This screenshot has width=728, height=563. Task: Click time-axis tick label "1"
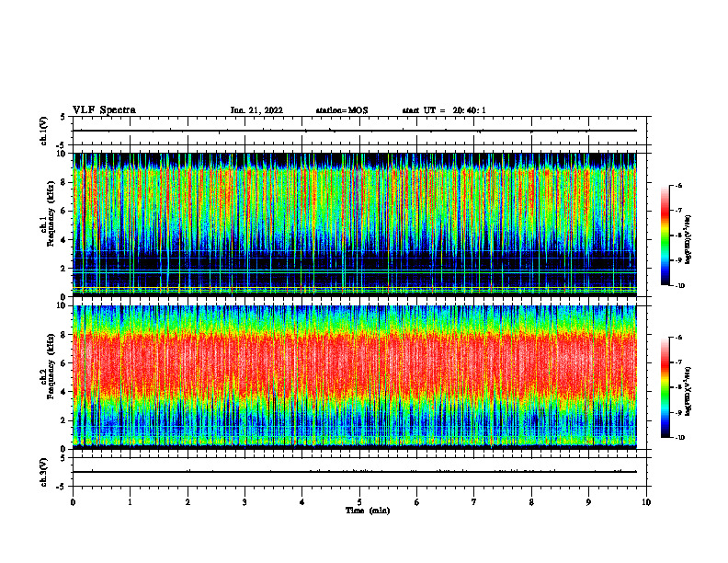tap(131, 502)
